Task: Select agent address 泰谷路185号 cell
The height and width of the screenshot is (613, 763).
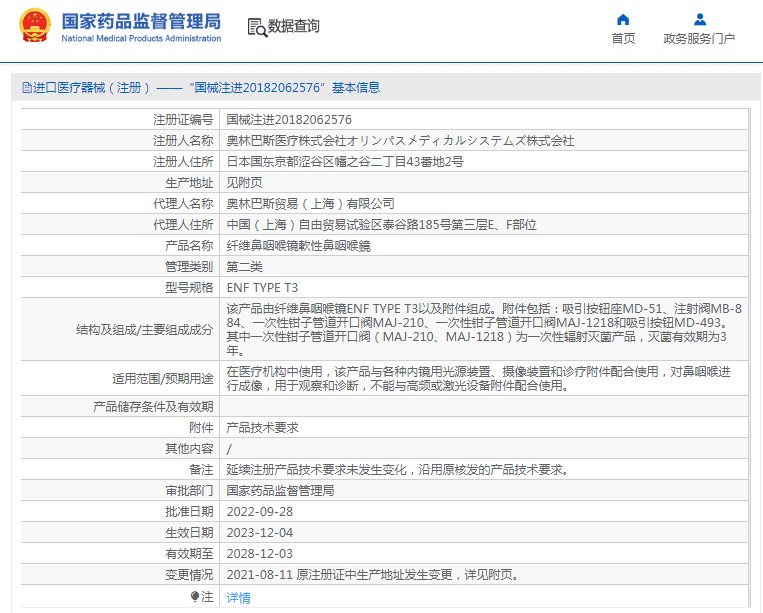Action: [x=382, y=224]
